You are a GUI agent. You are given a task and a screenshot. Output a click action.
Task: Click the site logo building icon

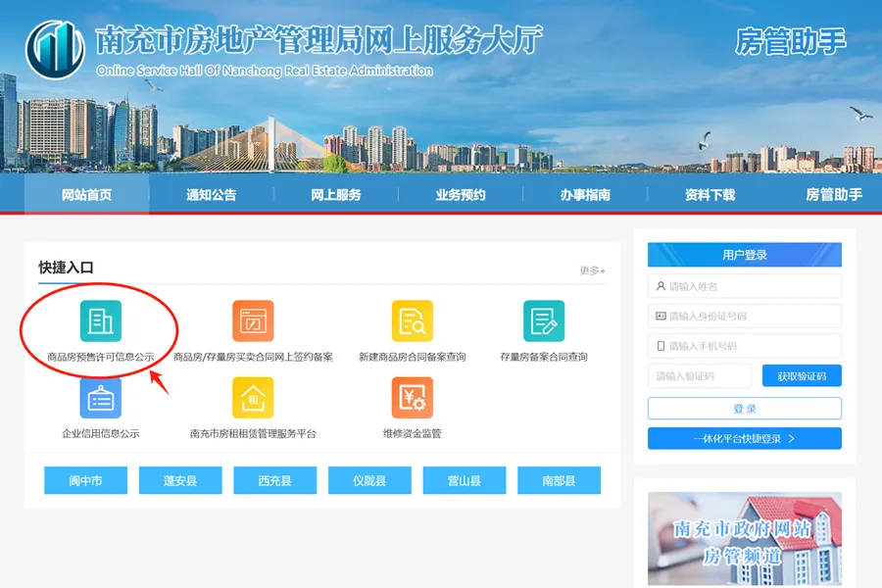point(55,47)
